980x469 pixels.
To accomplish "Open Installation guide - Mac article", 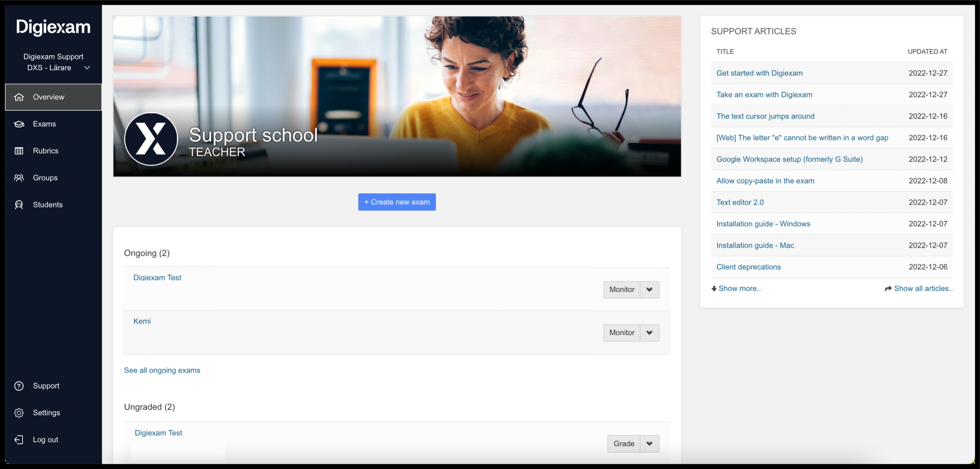I will tap(755, 246).
